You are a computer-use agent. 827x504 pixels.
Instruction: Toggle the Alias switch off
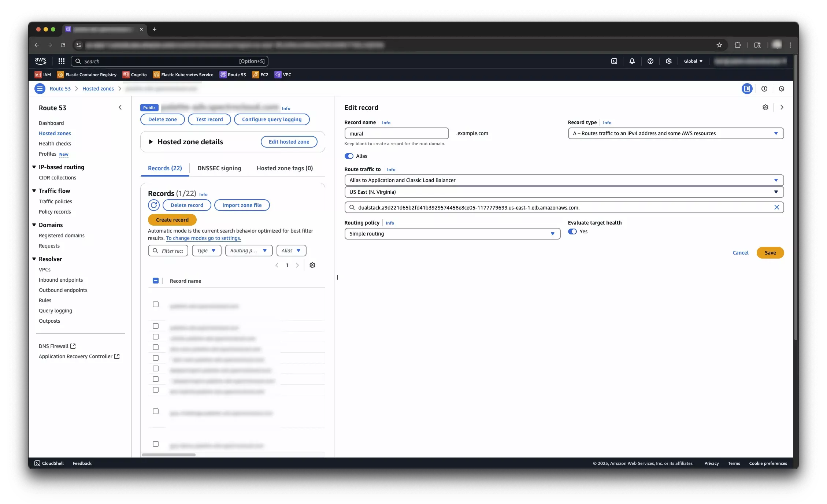(349, 156)
